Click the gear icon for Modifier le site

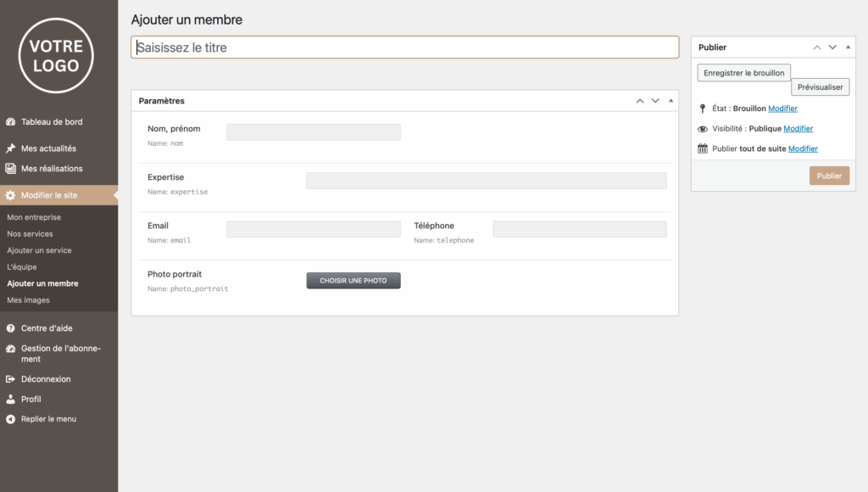tap(10, 195)
